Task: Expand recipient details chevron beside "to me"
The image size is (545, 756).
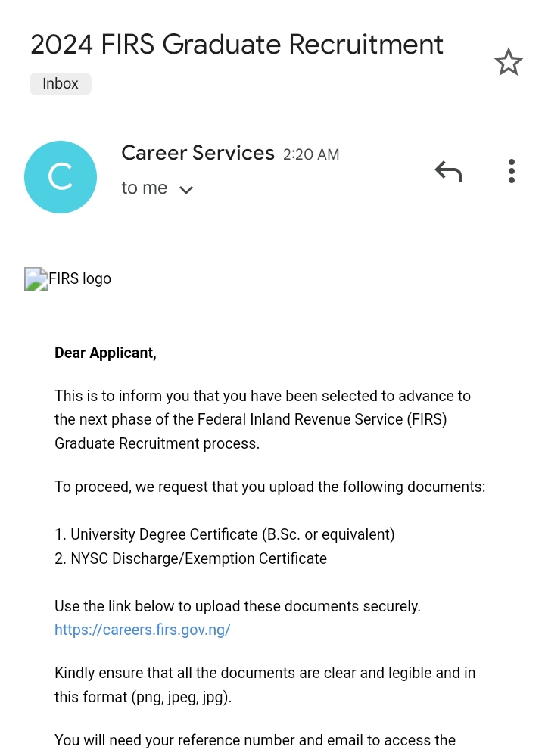Action: point(186,189)
